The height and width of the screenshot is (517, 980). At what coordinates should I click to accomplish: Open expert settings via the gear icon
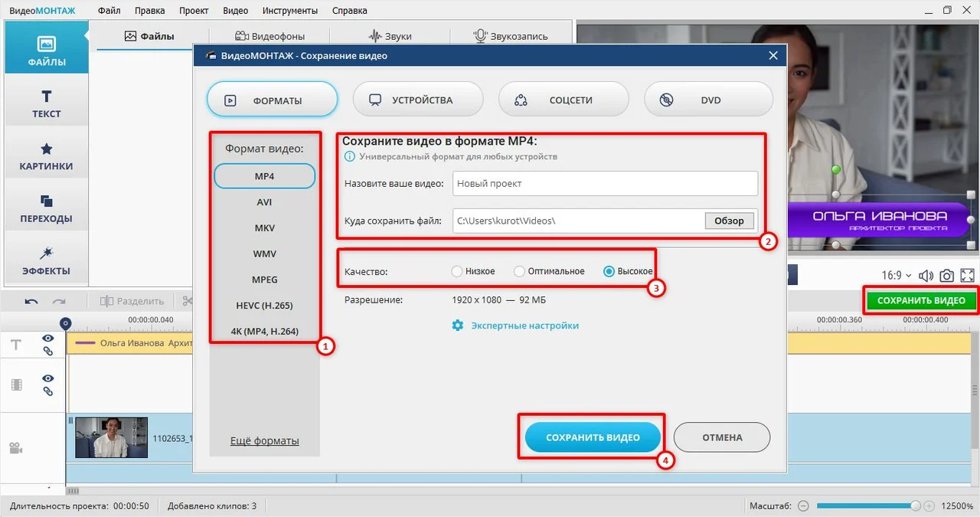458,326
